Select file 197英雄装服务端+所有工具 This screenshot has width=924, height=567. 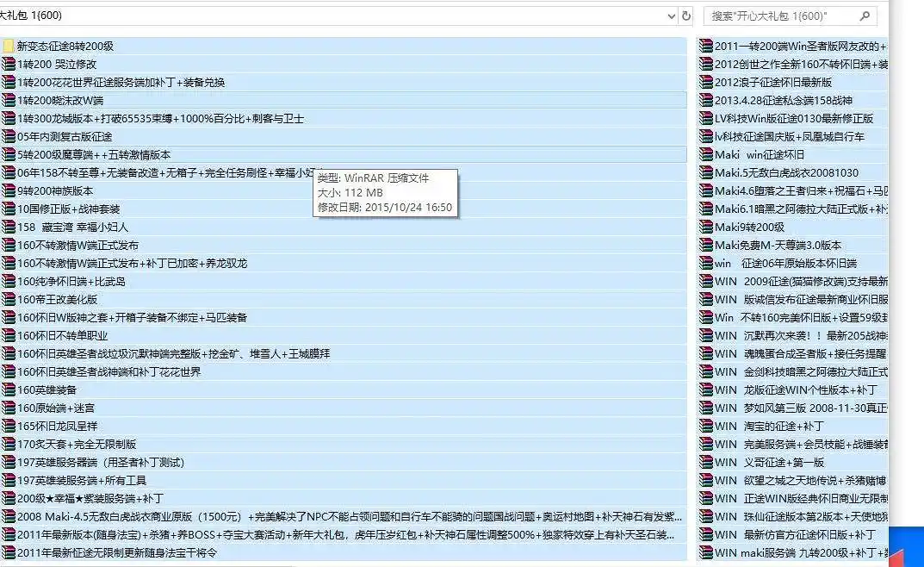[82, 481]
